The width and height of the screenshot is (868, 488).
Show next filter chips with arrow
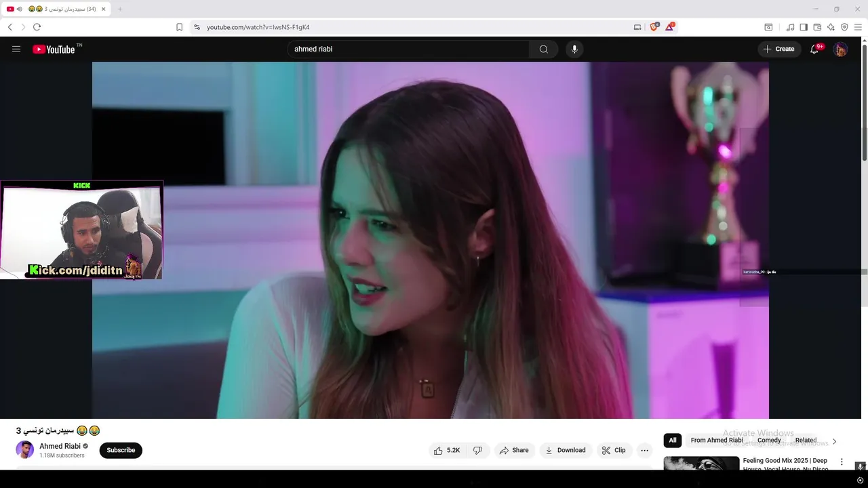[834, 441]
